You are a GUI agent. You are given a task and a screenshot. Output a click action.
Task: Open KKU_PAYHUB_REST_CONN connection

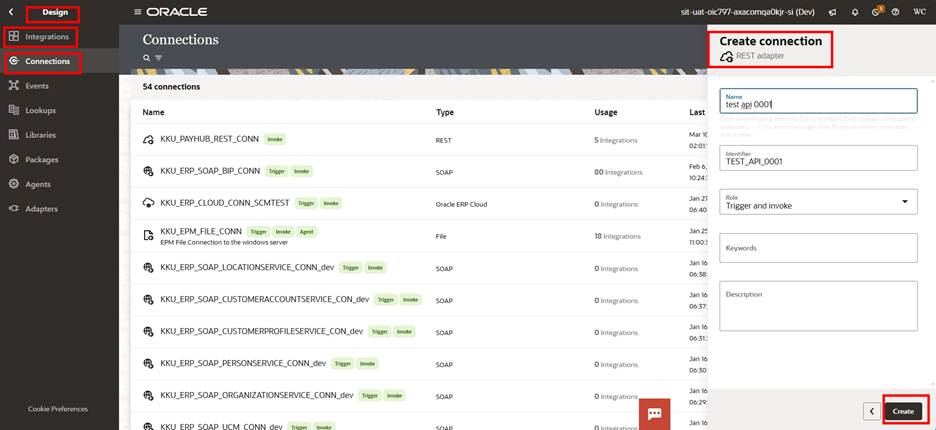210,139
